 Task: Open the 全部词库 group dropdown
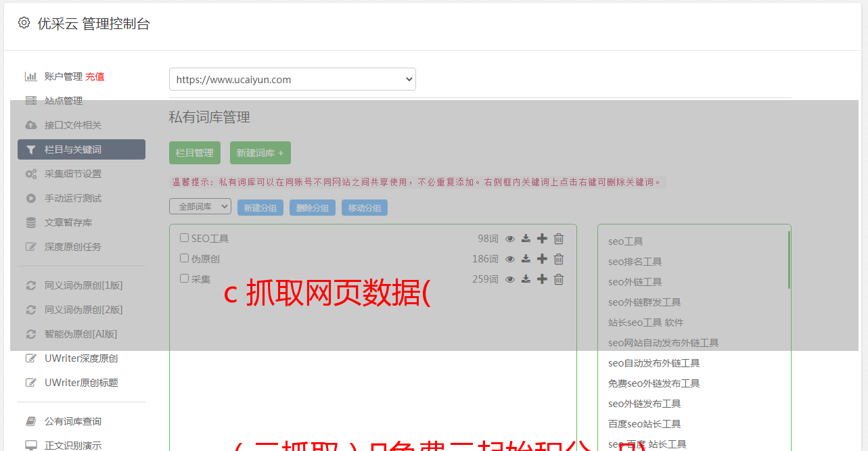tap(200, 207)
